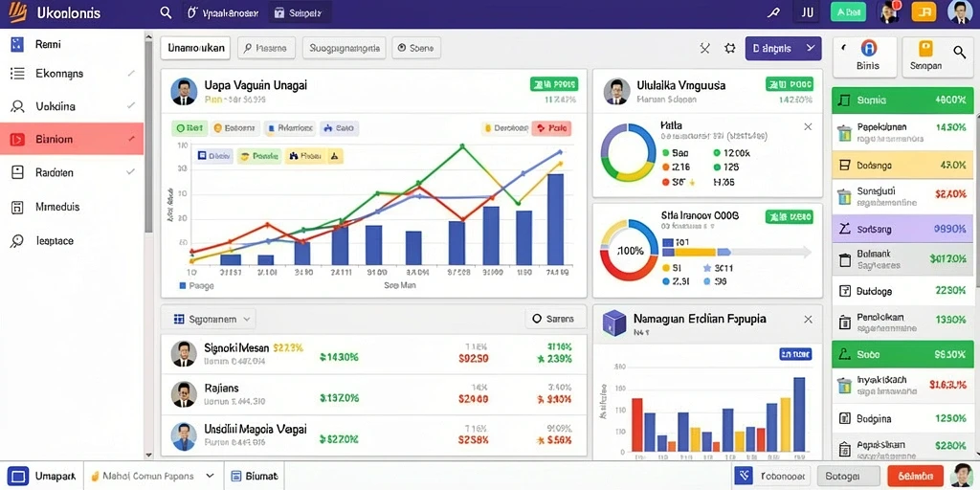
Task: Click the Sbene toolbar button
Action: tap(416, 48)
